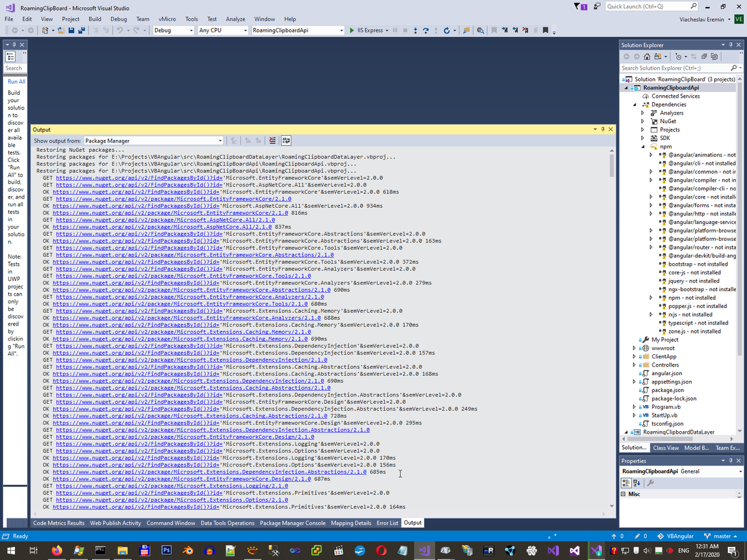
Task: Open package/Microsoft.AspNetCore.All/2.1.0 GET link
Action: (166, 220)
